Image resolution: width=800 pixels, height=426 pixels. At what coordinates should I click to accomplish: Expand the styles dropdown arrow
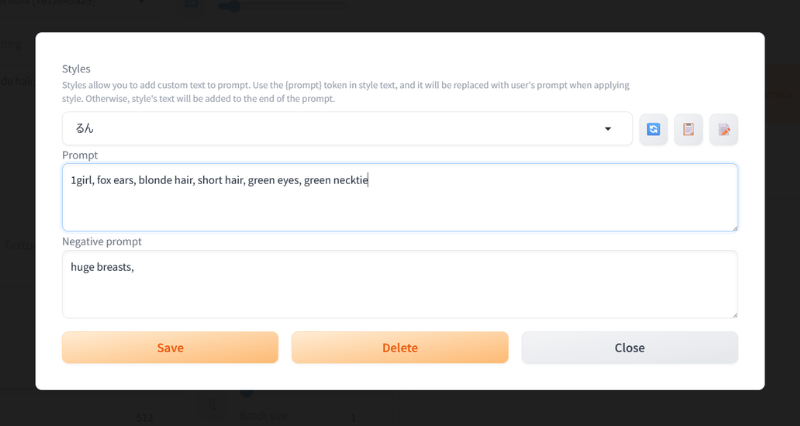607,129
